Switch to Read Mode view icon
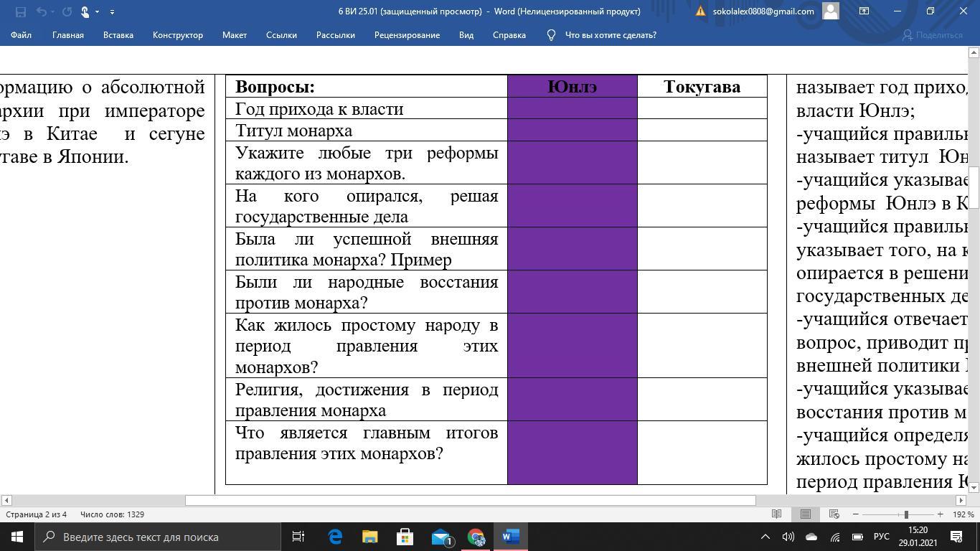This screenshot has width=980, height=551. (776, 514)
